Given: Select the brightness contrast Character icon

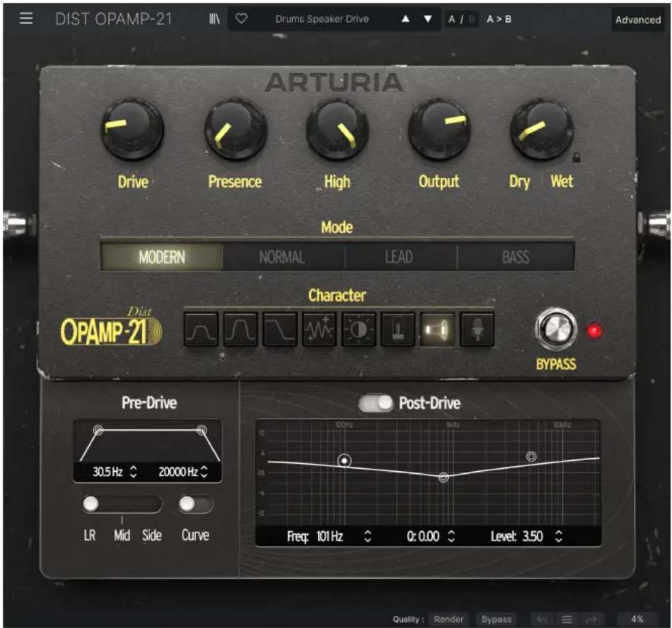Looking at the screenshot, I should click(x=359, y=330).
